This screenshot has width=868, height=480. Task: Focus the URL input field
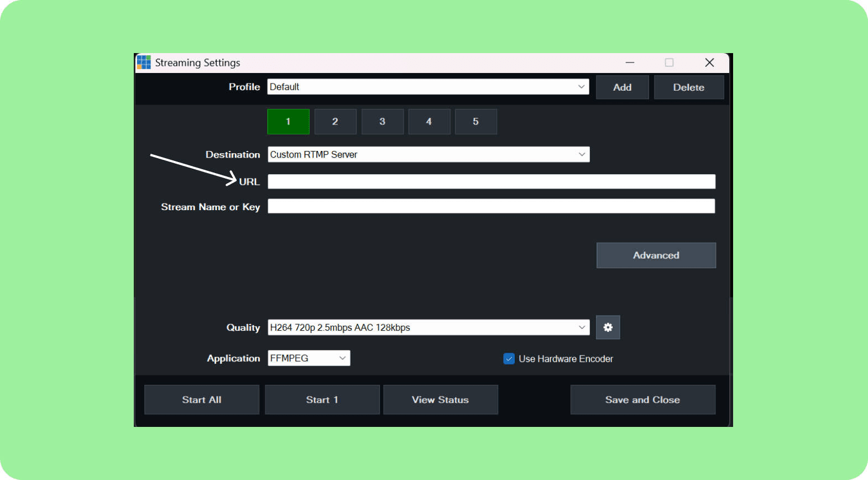pyautogui.click(x=491, y=181)
